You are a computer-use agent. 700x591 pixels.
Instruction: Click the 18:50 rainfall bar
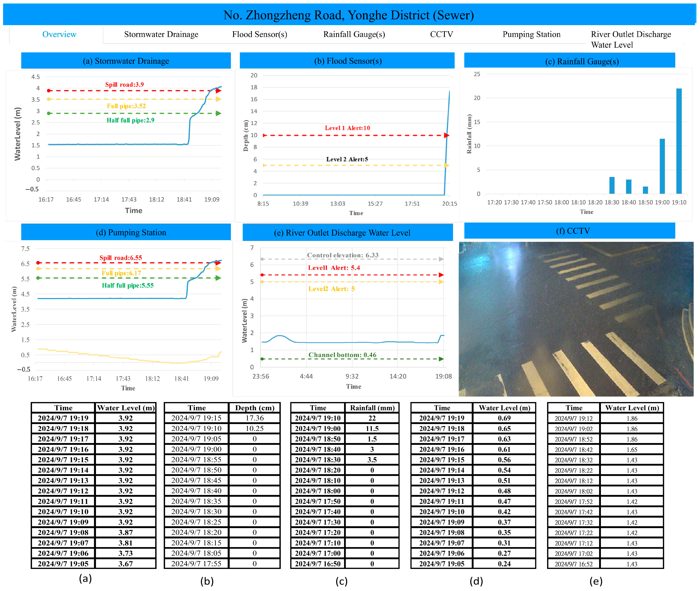[x=645, y=190]
